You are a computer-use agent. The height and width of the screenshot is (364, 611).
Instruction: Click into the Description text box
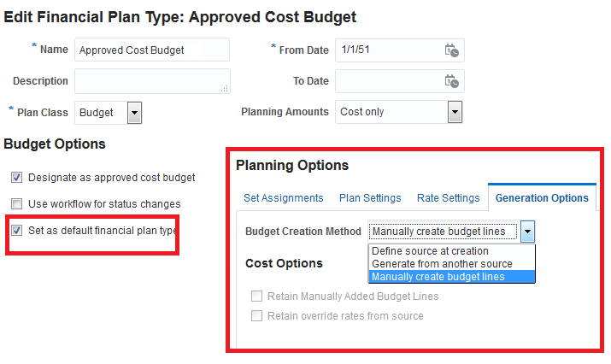(x=151, y=81)
